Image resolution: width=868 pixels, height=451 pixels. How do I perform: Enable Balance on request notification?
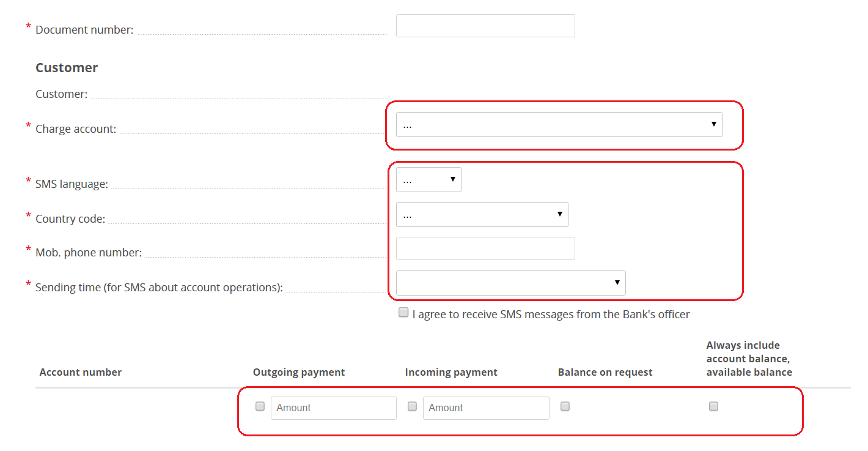click(565, 406)
